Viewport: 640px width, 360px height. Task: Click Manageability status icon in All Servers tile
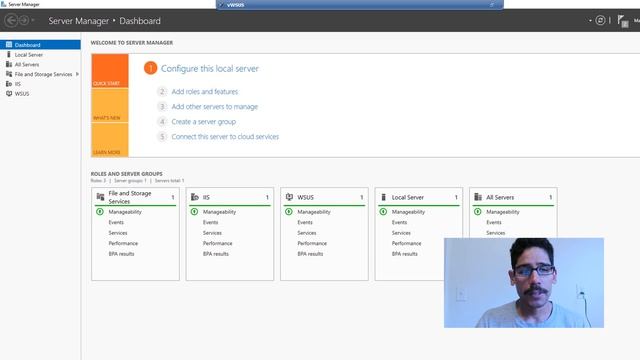[478, 211]
